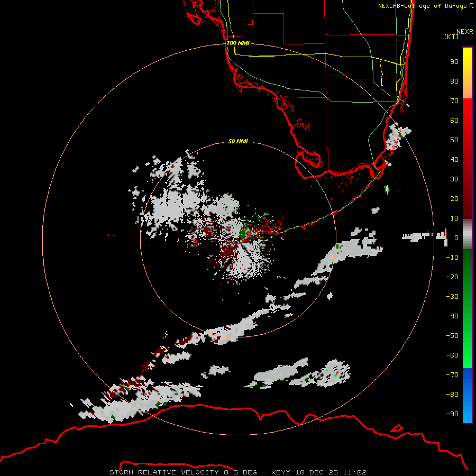Click the -30 value on velocity scale
476x476 pixels.
pyautogui.click(x=452, y=297)
